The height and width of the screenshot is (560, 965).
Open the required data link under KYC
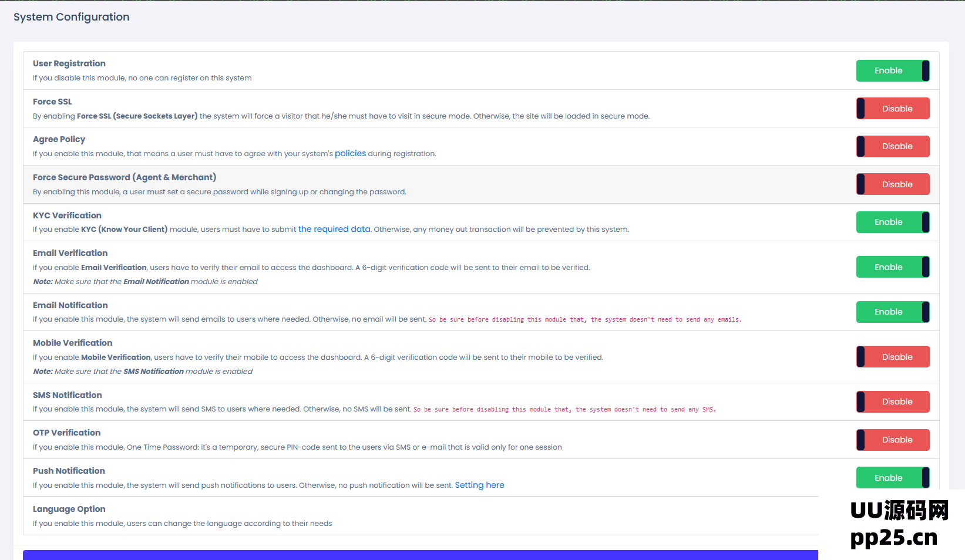[x=334, y=230]
